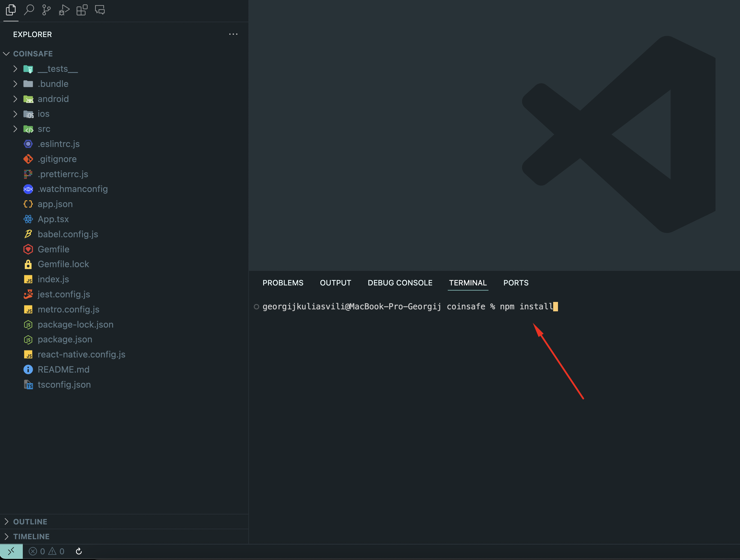
Task: Expand the .bundle folder chevron
Action: point(15,84)
